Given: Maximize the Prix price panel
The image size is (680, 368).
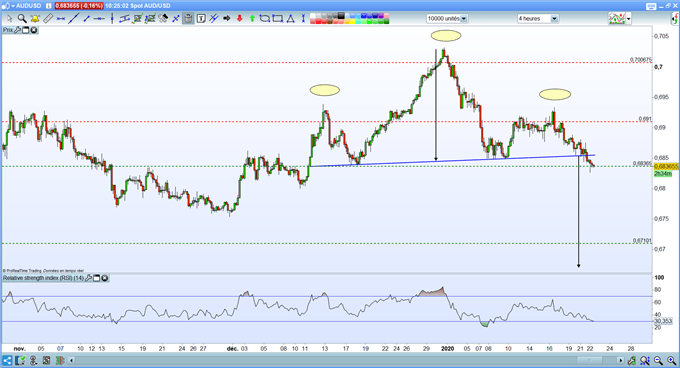Looking at the screenshot, I should pos(26,30).
